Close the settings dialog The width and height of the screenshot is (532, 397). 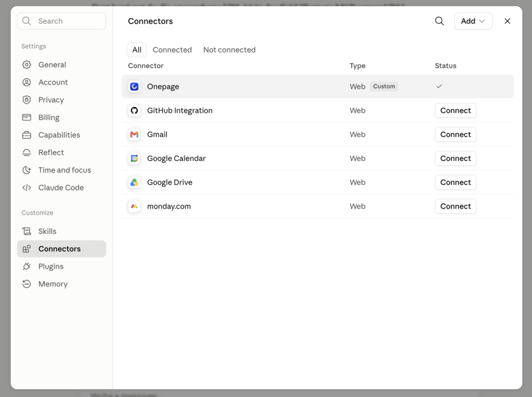507,21
